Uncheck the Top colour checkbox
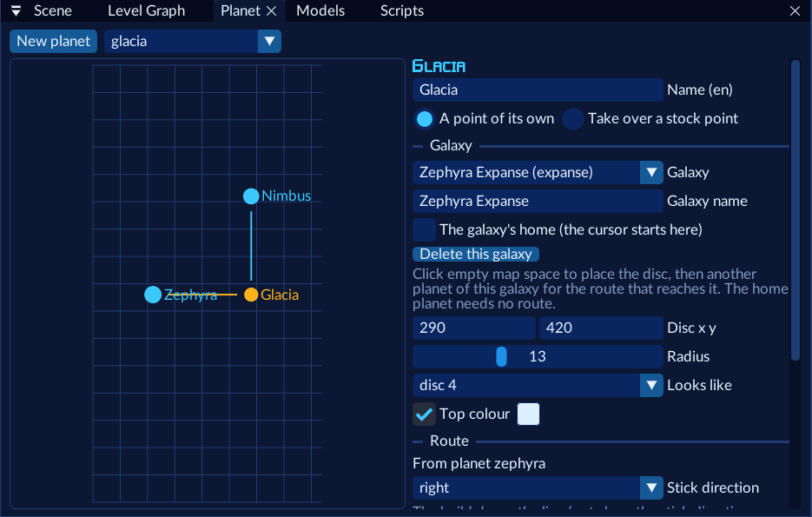 (x=424, y=414)
